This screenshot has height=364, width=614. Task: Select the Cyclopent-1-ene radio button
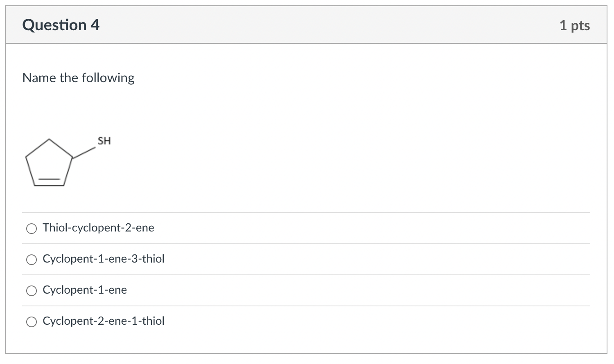(32, 291)
